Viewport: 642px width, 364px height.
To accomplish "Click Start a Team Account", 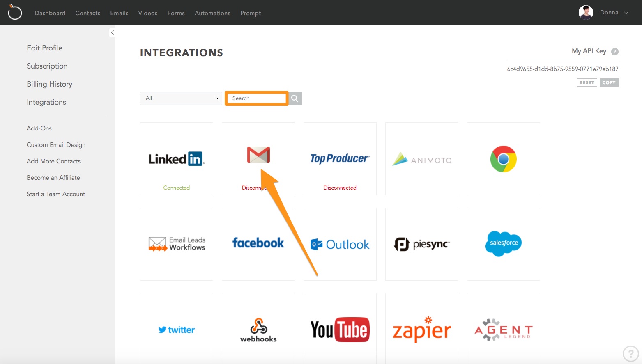I will point(56,194).
